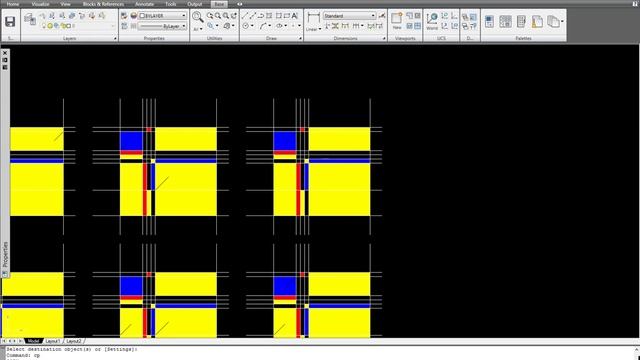The height and width of the screenshot is (360, 640).
Task: Open the Blocks & References tab
Action: point(103,4)
